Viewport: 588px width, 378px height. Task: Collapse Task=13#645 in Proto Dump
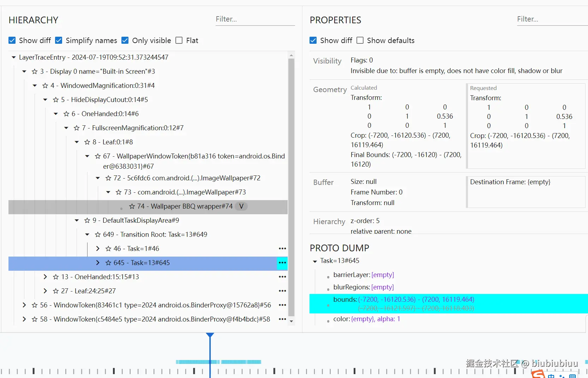click(315, 261)
